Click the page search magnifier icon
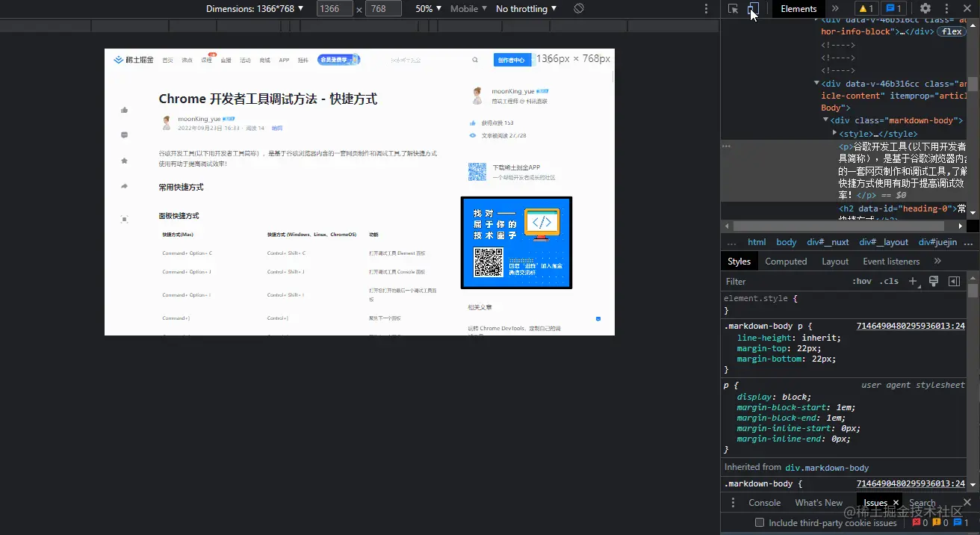Viewport: 980px width, 535px height. click(474, 61)
